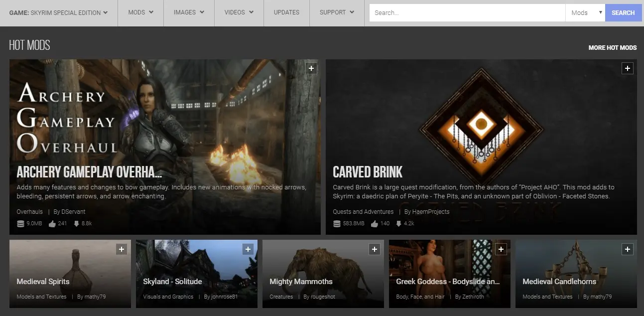Open author HaemProjects' profile link
Viewport: 644px width, 316px height.
coord(431,212)
